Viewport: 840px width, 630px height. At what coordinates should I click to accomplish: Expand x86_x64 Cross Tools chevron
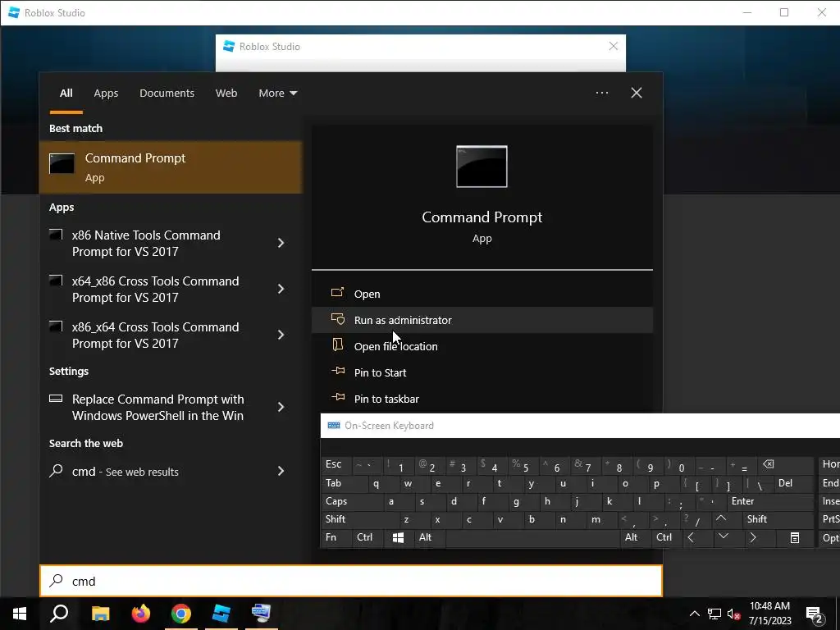coord(281,336)
